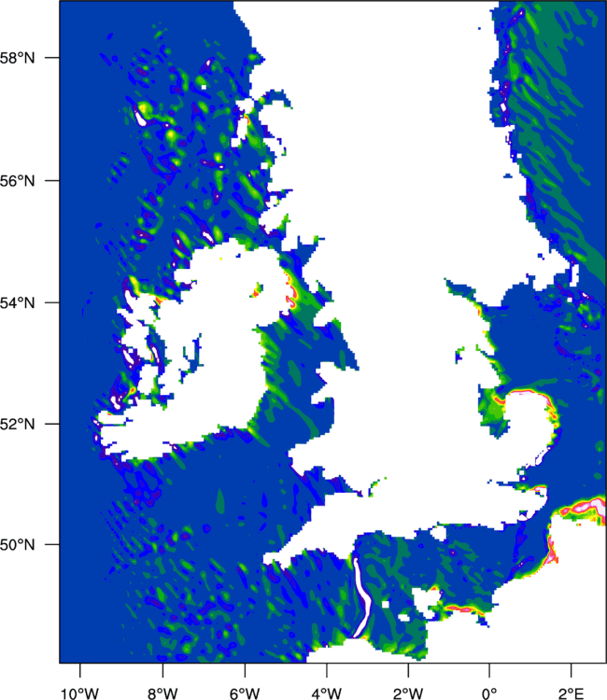Click the 56°N latitude label
This screenshot has width=607, height=700.
click(x=17, y=181)
